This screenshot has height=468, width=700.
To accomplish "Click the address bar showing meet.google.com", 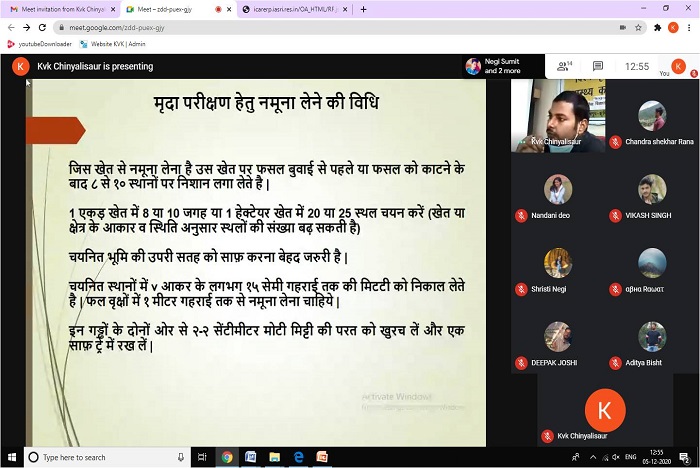I will (300, 27).
